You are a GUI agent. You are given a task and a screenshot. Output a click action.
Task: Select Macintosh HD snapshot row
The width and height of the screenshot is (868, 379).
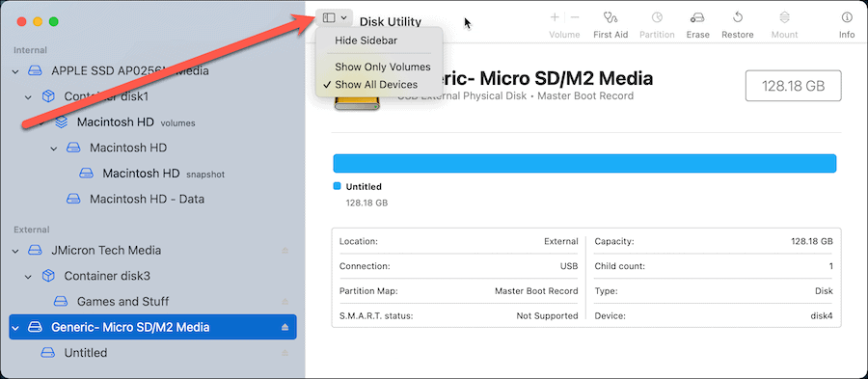(152, 174)
